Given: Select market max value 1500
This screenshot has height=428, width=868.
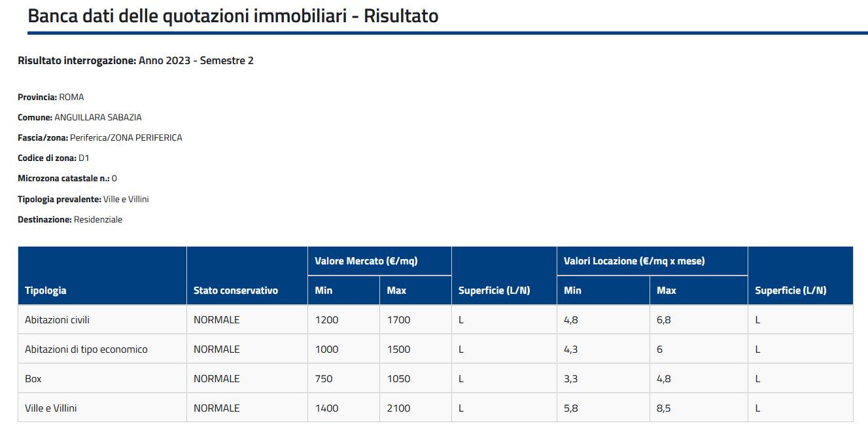Looking at the screenshot, I should tap(398, 349).
